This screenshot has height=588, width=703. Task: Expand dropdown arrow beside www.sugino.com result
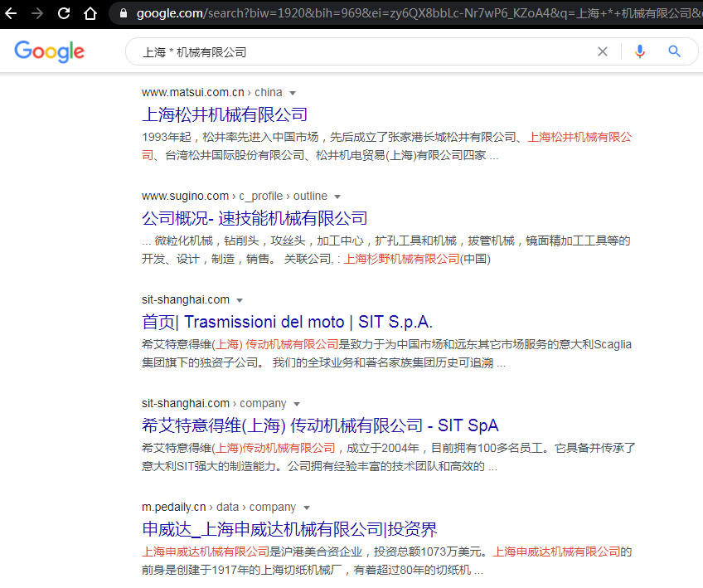click(337, 197)
